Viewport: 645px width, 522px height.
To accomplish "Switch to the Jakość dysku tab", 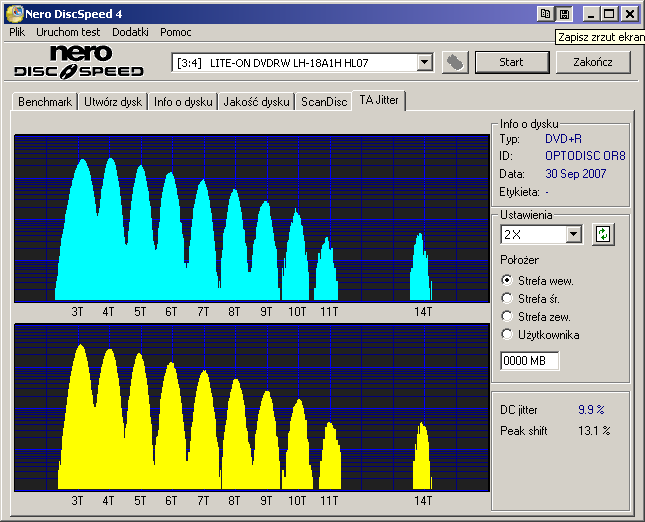I will click(x=256, y=102).
